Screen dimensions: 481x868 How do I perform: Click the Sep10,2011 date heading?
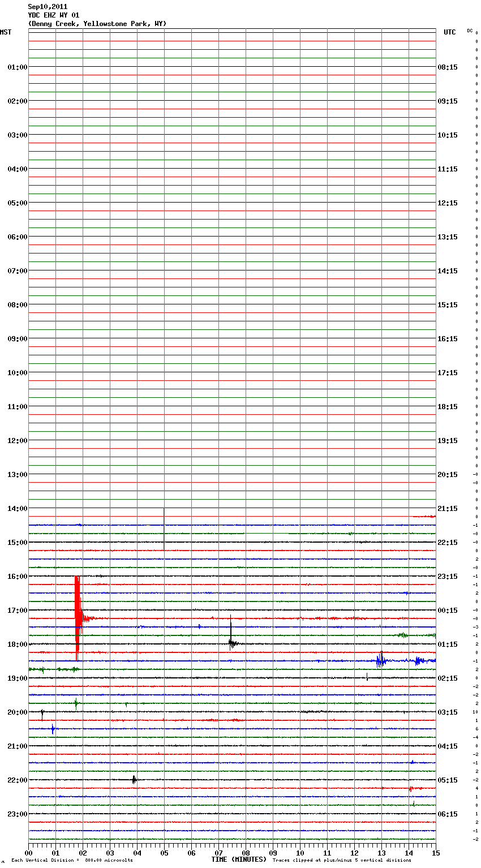(x=48, y=7)
